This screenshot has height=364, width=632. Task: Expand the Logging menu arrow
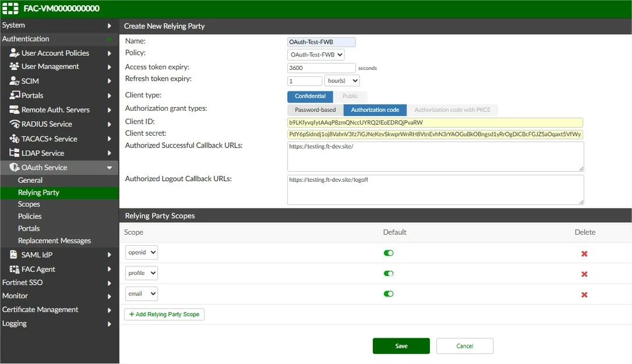pyautogui.click(x=110, y=324)
